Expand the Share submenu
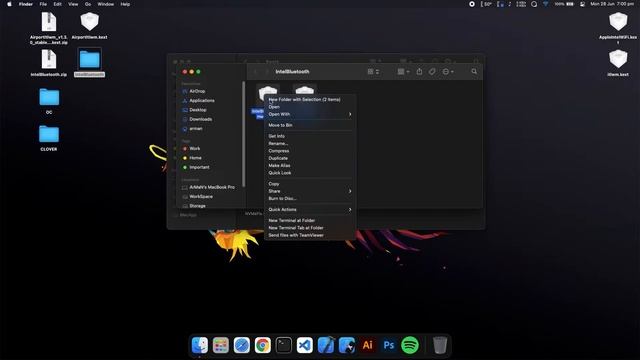 pyautogui.click(x=310, y=191)
